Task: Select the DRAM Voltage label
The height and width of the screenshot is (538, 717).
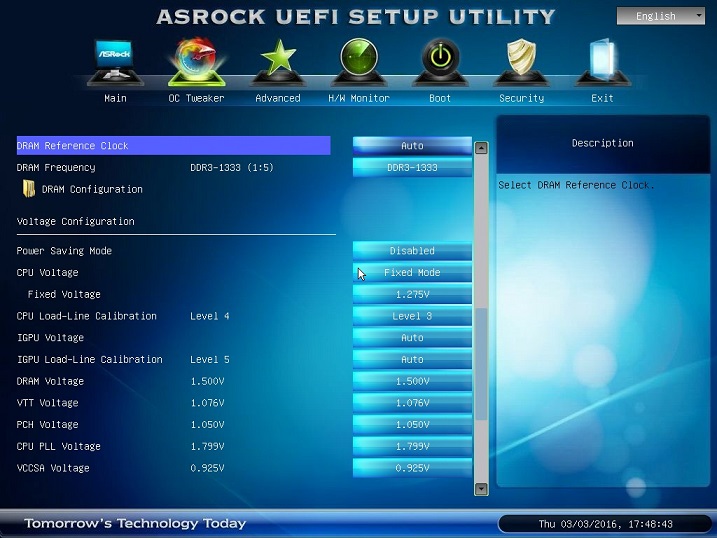Action: click(x=50, y=381)
